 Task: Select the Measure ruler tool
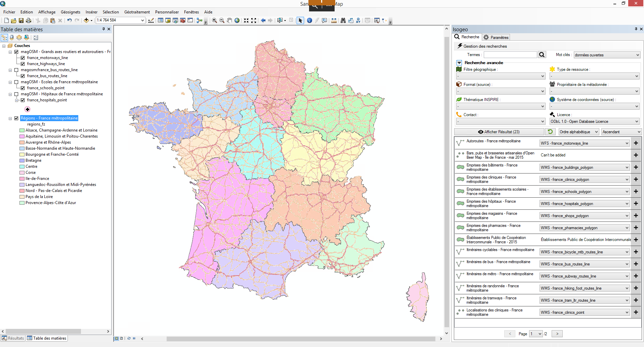pyautogui.click(x=334, y=20)
